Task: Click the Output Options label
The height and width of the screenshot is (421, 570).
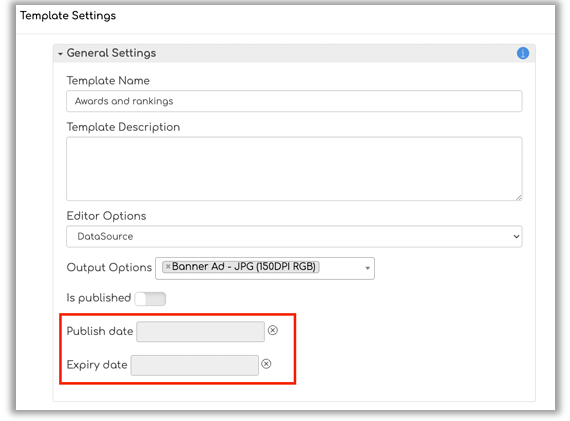Action: click(x=109, y=268)
